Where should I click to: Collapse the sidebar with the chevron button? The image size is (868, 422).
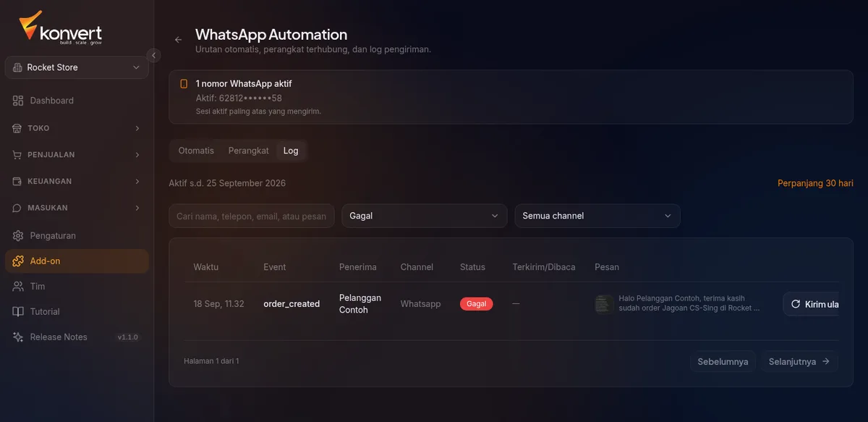click(x=153, y=55)
